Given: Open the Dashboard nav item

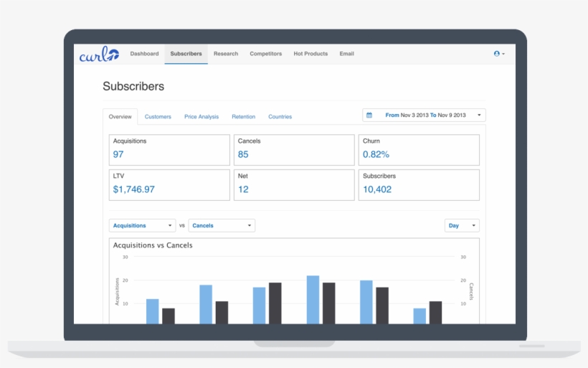Looking at the screenshot, I should [144, 54].
